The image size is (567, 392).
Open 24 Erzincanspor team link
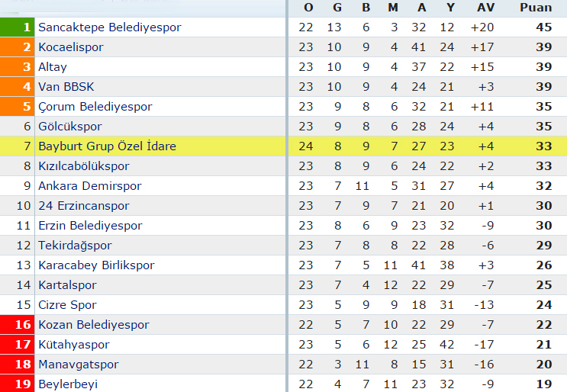pyautogui.click(x=84, y=206)
